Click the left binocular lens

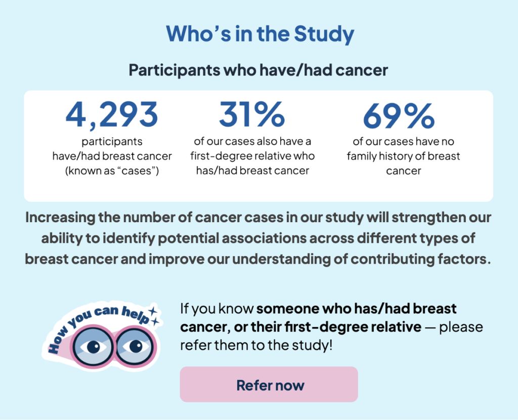(x=93, y=347)
